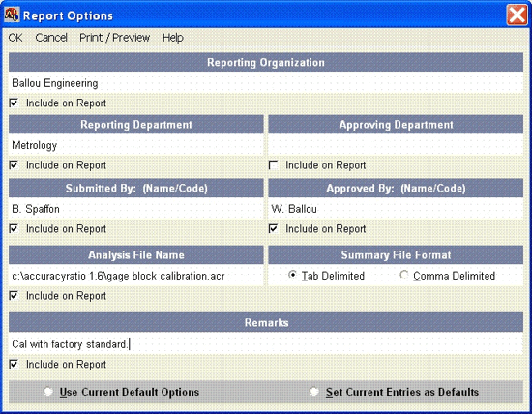Image resolution: width=532 pixels, height=414 pixels.
Task: Close the Report Options dialog
Action: tap(517, 15)
